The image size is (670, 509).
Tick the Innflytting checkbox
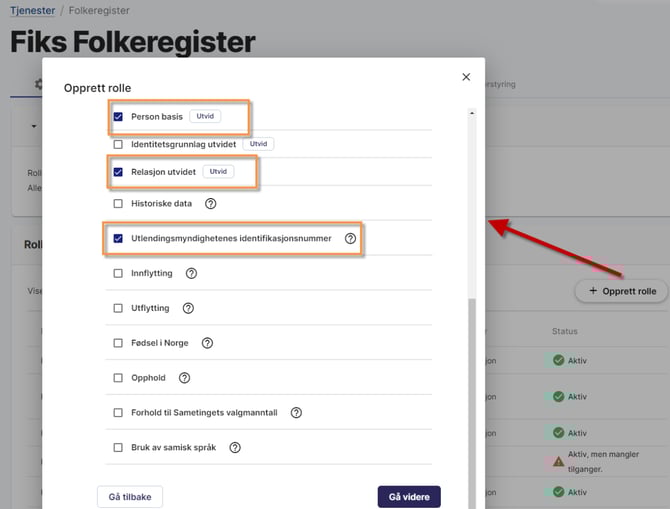[118, 273]
